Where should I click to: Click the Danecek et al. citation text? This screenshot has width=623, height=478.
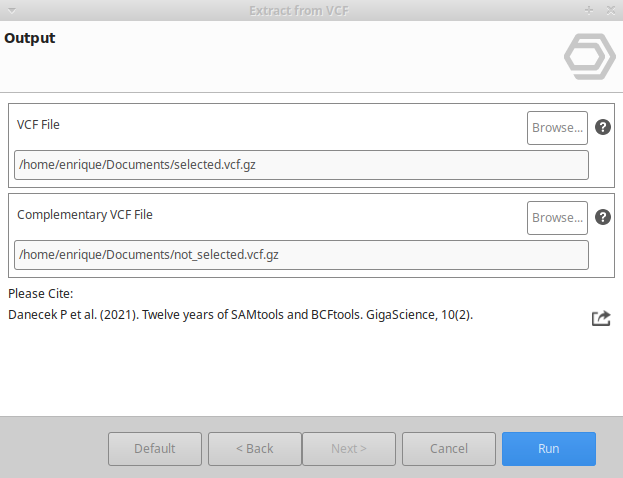pyautogui.click(x=240, y=315)
